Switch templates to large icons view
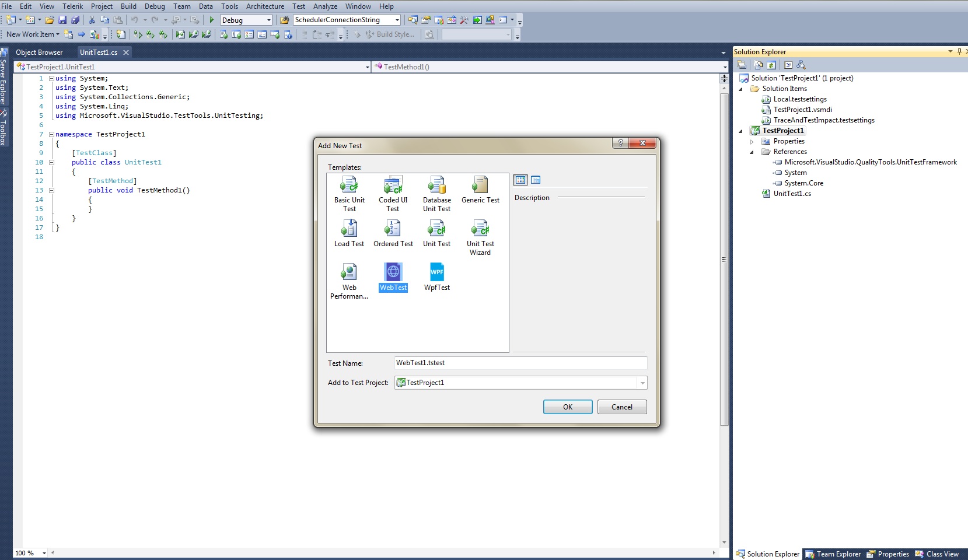Viewport: 968px width, 560px height. click(520, 180)
